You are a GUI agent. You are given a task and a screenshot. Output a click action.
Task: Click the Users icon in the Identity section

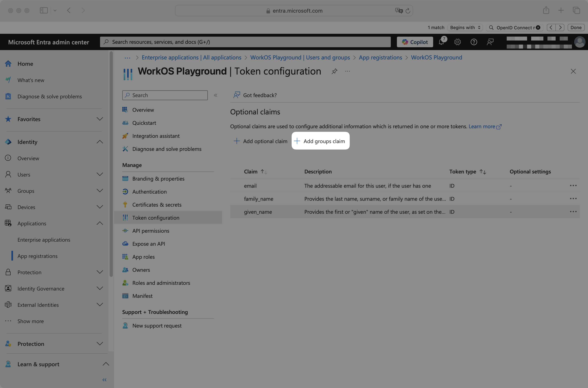8,174
